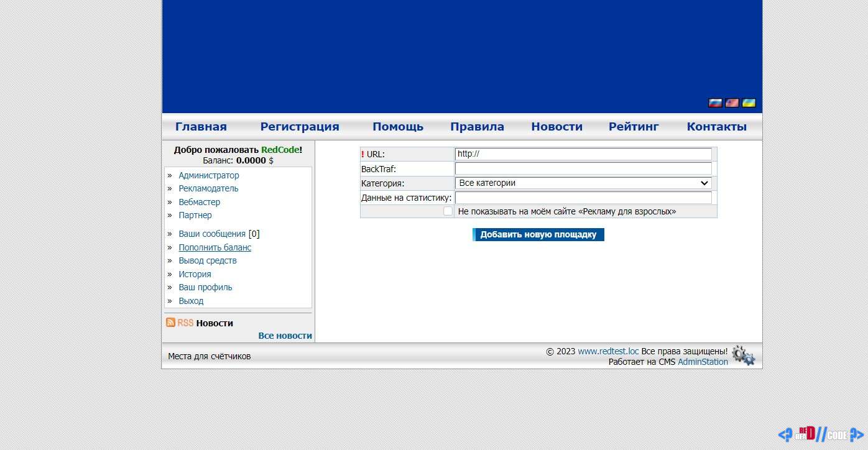The height and width of the screenshot is (450, 868).
Task: Open the Рейтинг page
Action: (634, 127)
